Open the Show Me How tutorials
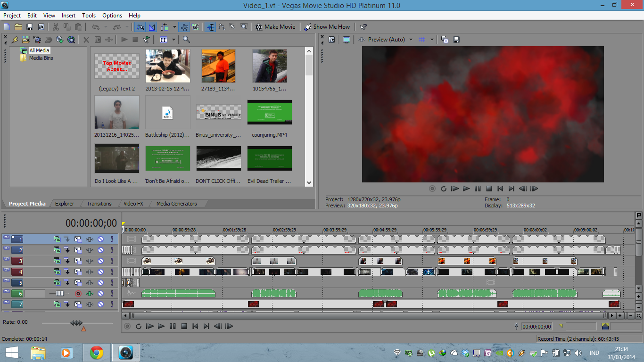Viewport: 644px width, 362px height. coord(327,27)
